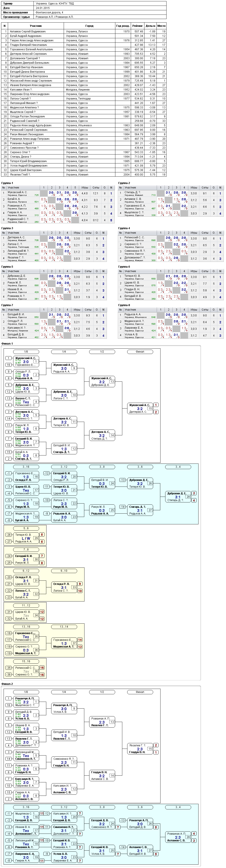Image resolution: width=226 pixels, height=868 pixels.
Task: Click 'Рейтинг' column header in participant list
Action: pyautogui.click(x=137, y=26)
